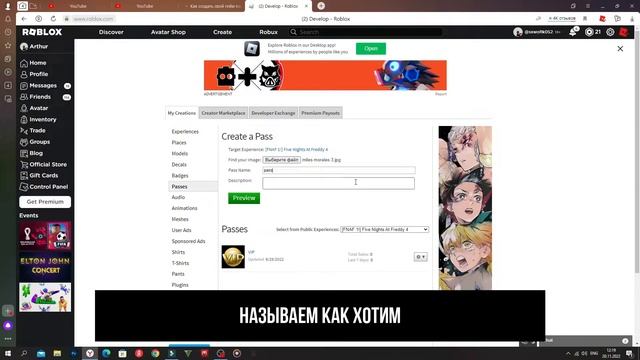This screenshot has width=640, height=360.
Task: Select Models in creations list
Action: click(180, 153)
